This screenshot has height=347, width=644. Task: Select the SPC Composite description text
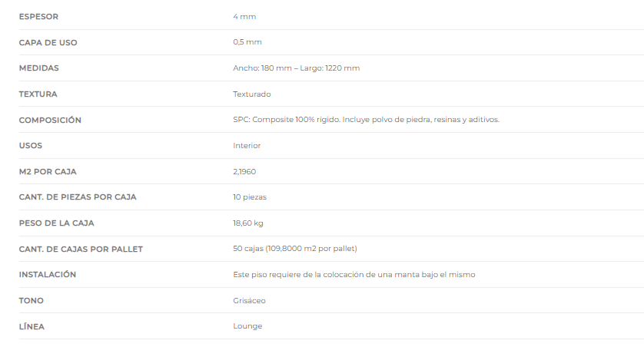click(366, 120)
